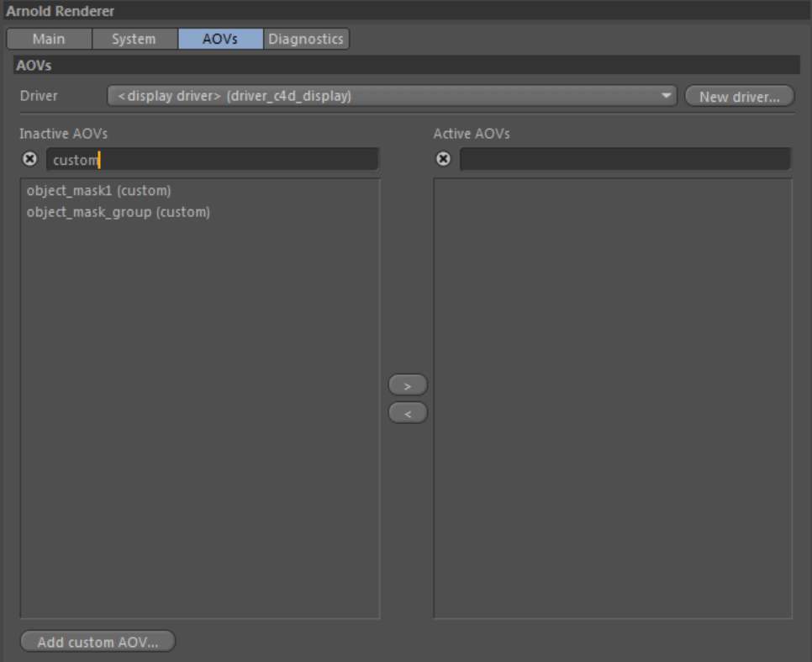
Task: Click Add custom AOV button
Action: click(98, 642)
